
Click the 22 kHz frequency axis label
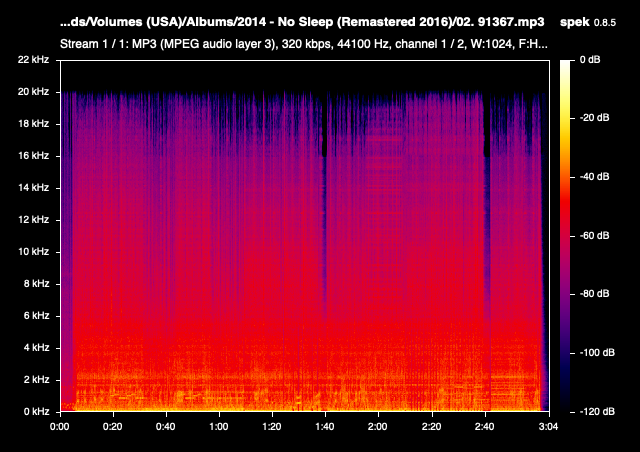pos(33,60)
